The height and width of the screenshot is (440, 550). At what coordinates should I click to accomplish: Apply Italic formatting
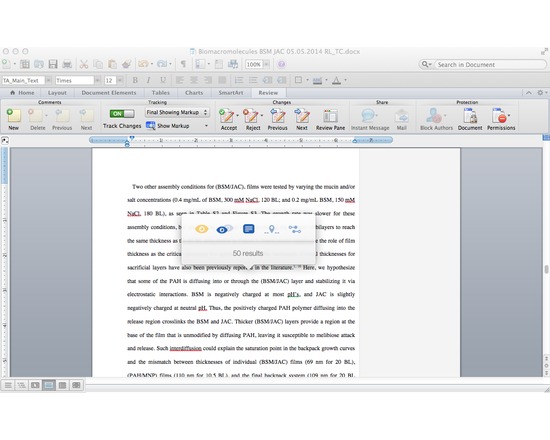click(149, 80)
